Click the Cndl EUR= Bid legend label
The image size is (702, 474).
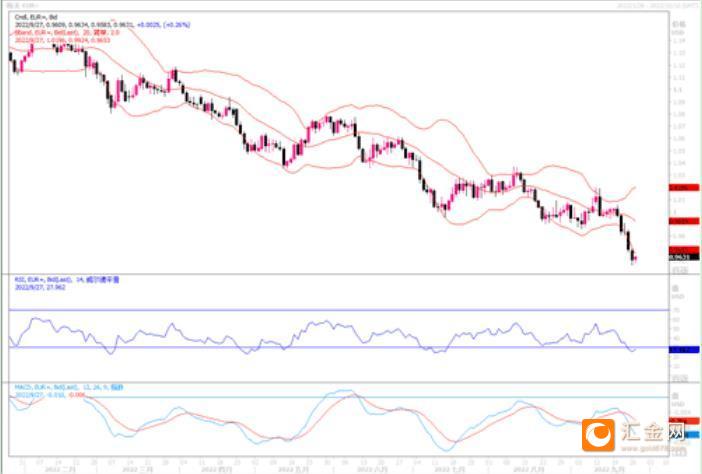click(36, 17)
